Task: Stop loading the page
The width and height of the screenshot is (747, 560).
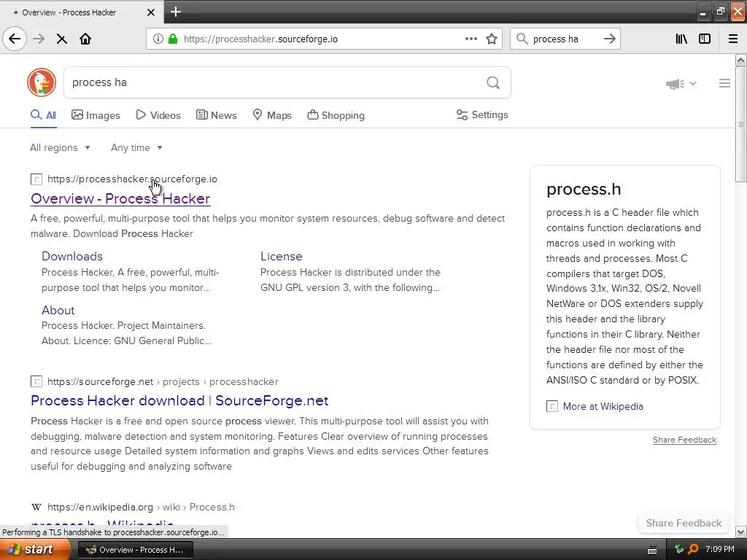Action: coord(61,39)
